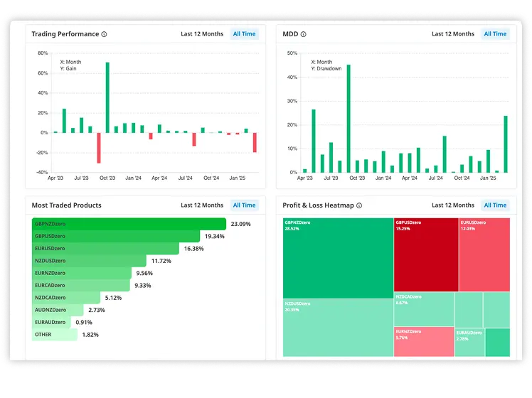This screenshot has height=398, width=532.
Task: Switch MDD chart to Last 12 Months
Action: point(453,34)
